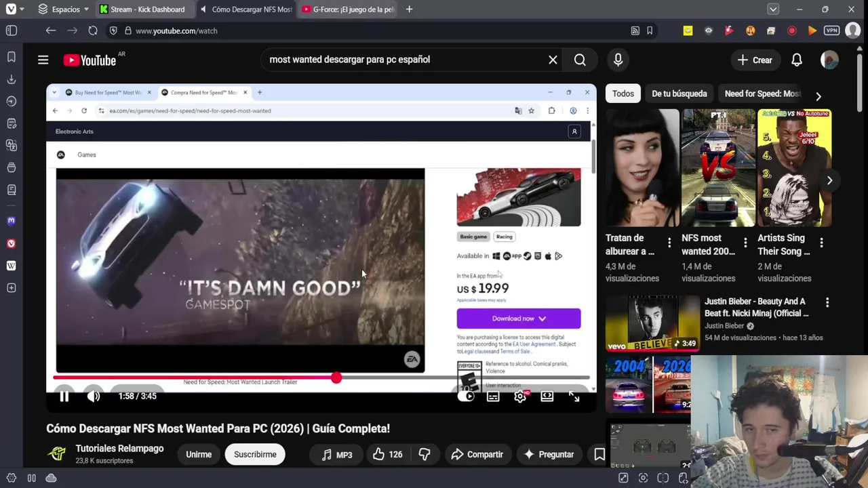Screen dimensions: 868x488
Task: Open the YouTube account avatar
Action: click(x=829, y=60)
